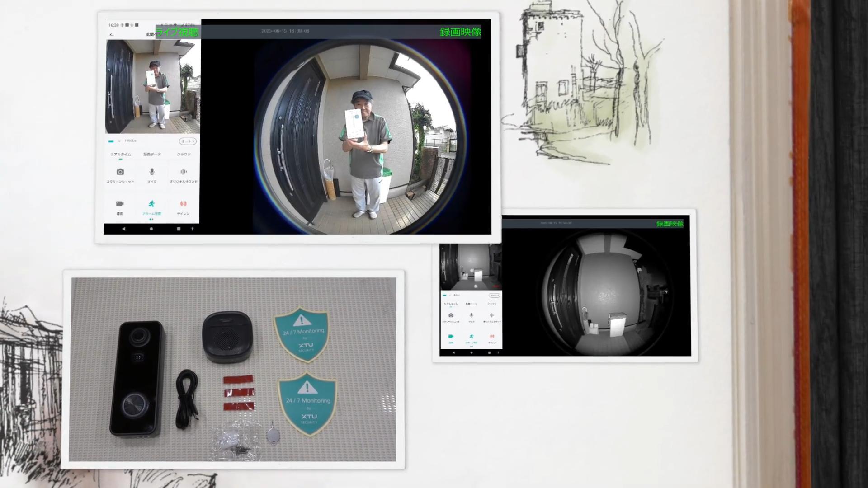
Task: Stop the active recording in night-view app
Action: (451, 338)
